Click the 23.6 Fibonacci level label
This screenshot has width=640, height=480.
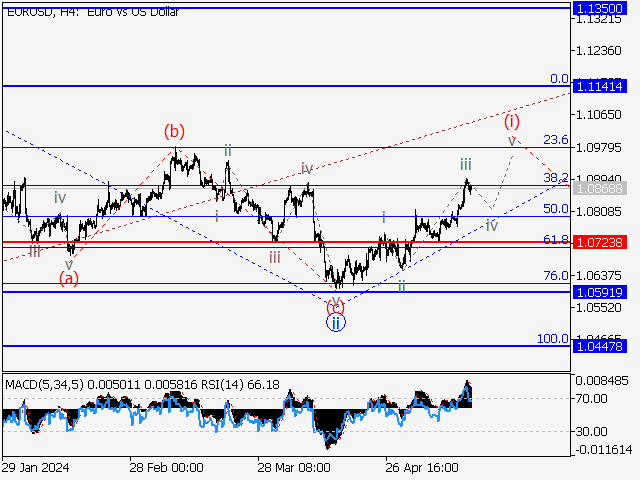[x=556, y=140]
